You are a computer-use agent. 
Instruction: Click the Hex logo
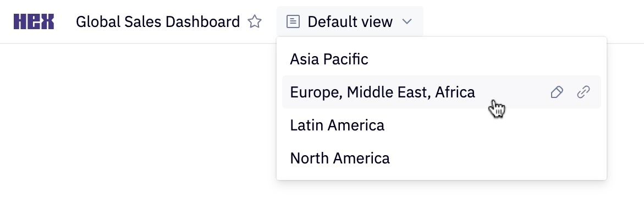click(x=34, y=22)
